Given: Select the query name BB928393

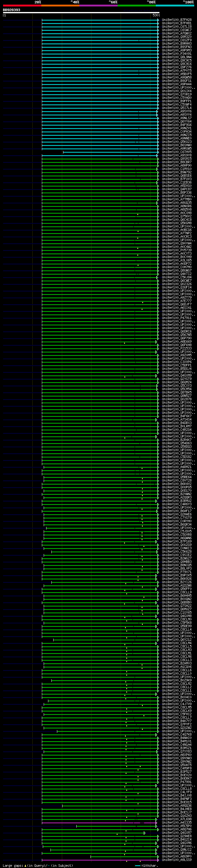Looking at the screenshot, I should [11, 10].
